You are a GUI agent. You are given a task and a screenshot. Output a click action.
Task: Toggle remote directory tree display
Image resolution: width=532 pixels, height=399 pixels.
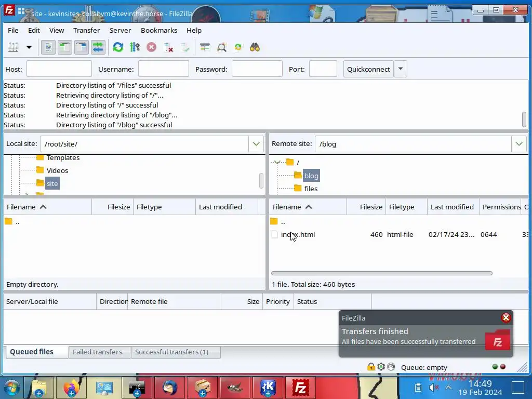[82, 47]
